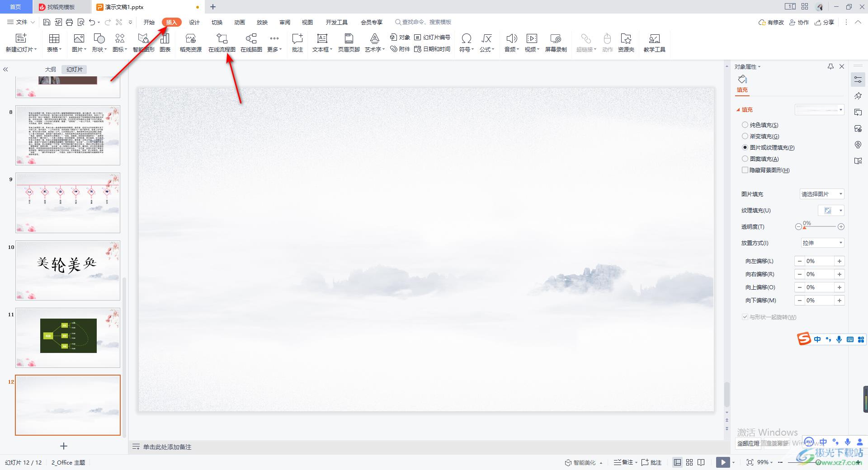Launch the online mind map (在线脑图) tool

251,43
